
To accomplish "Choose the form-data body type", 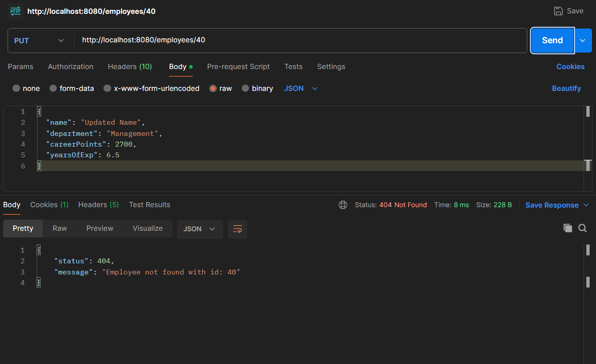I will tap(53, 88).
